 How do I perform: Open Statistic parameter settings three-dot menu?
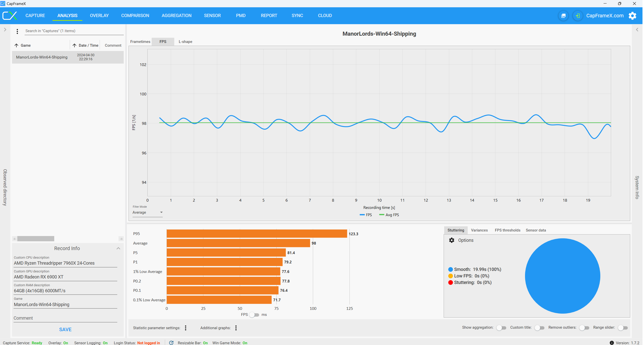(x=186, y=328)
